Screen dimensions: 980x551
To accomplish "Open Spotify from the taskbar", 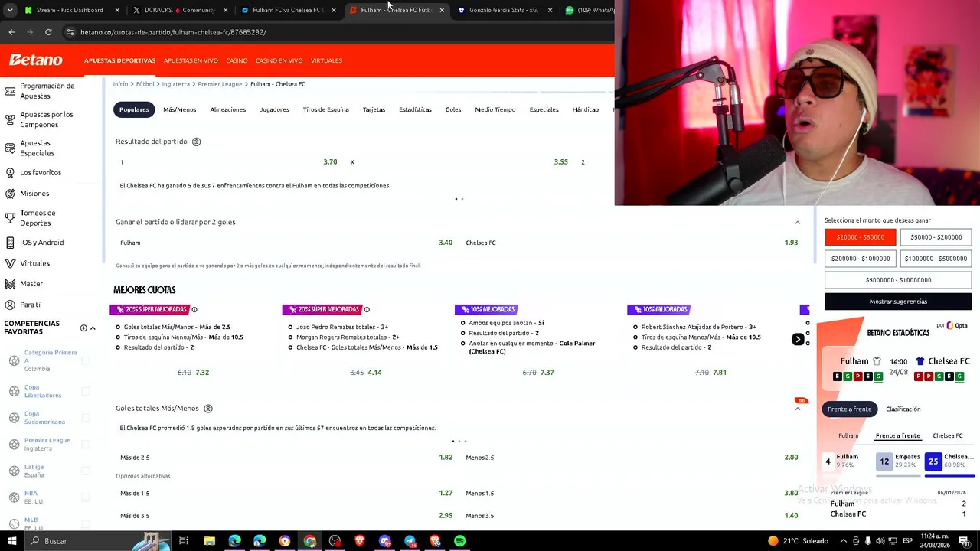I will pos(459,541).
